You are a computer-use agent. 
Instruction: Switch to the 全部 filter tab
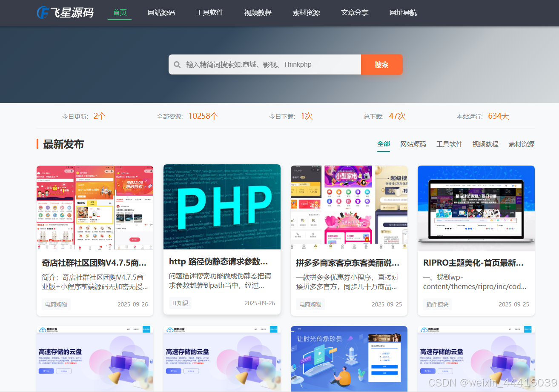click(x=383, y=144)
